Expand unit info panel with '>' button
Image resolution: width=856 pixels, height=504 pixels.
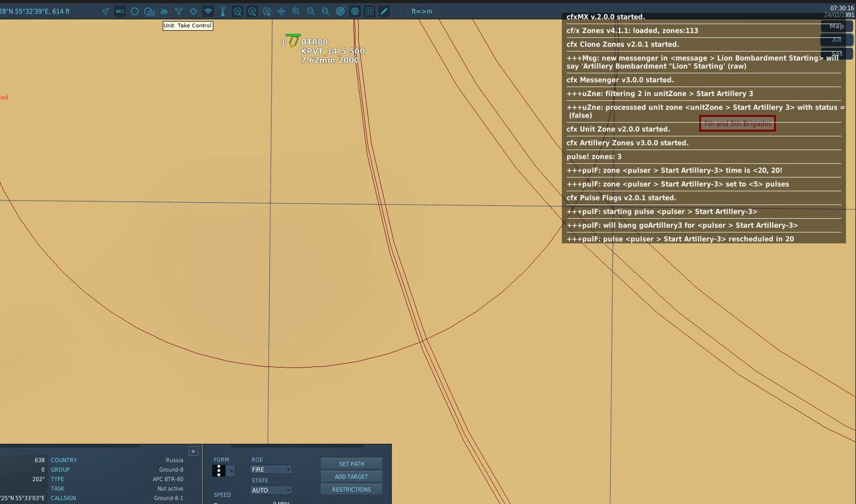click(x=193, y=451)
